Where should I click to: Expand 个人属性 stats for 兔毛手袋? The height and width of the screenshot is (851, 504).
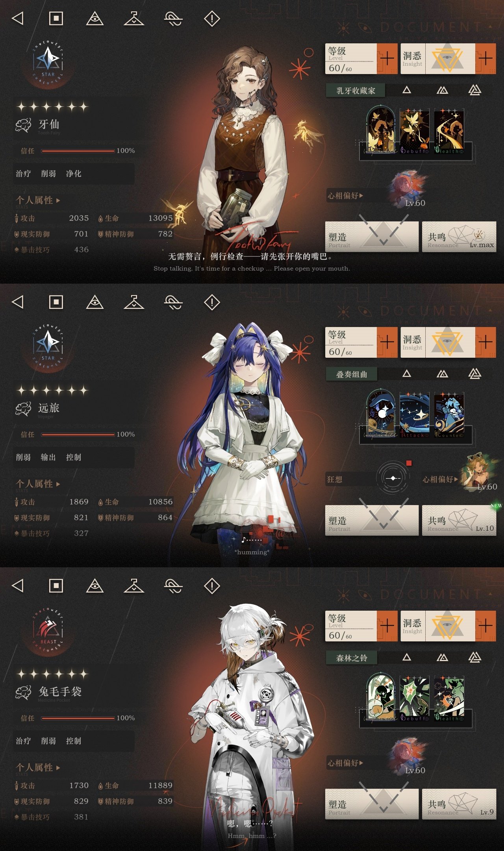[38, 767]
